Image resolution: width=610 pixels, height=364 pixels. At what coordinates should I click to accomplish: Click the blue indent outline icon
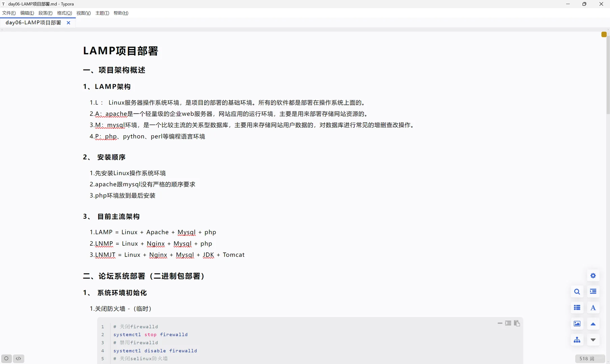(593, 292)
